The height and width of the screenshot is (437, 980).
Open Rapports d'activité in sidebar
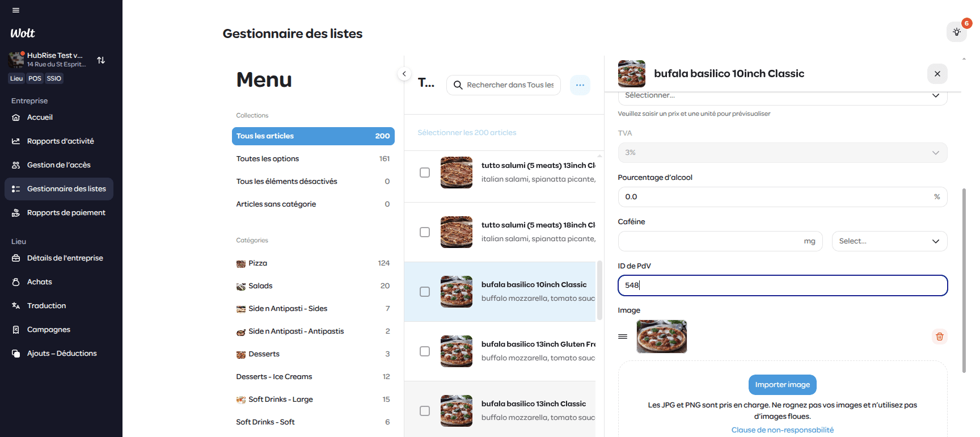point(60,141)
